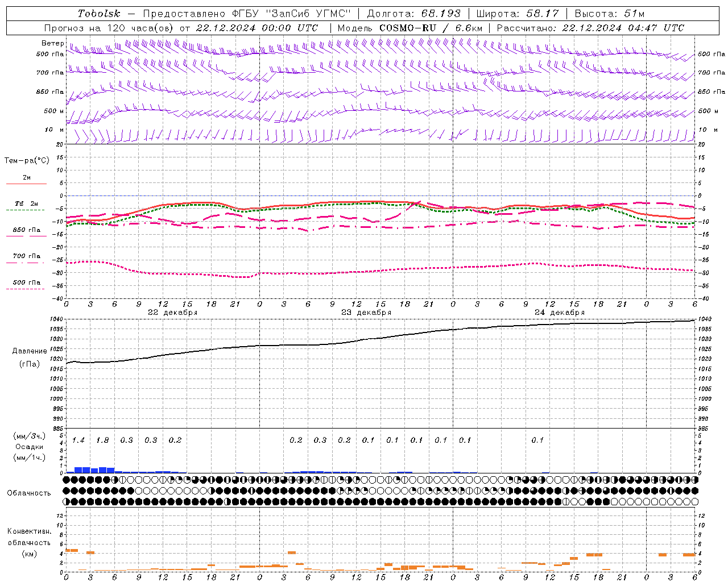This screenshot has height=582, width=728.
Task: Select the Высота: 51м elevation text
Action: [x=610, y=14]
